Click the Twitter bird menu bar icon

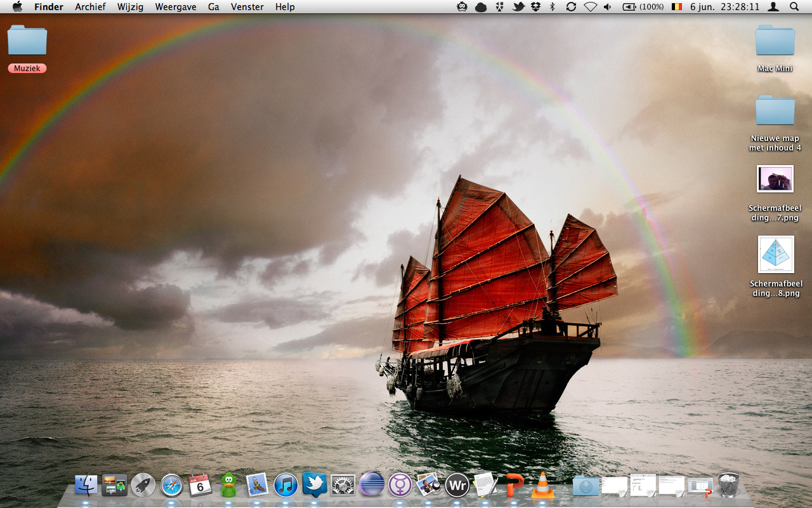tap(519, 7)
